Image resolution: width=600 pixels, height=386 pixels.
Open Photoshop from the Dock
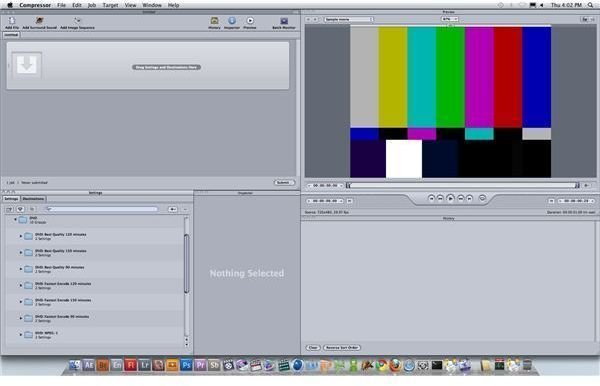186,365
